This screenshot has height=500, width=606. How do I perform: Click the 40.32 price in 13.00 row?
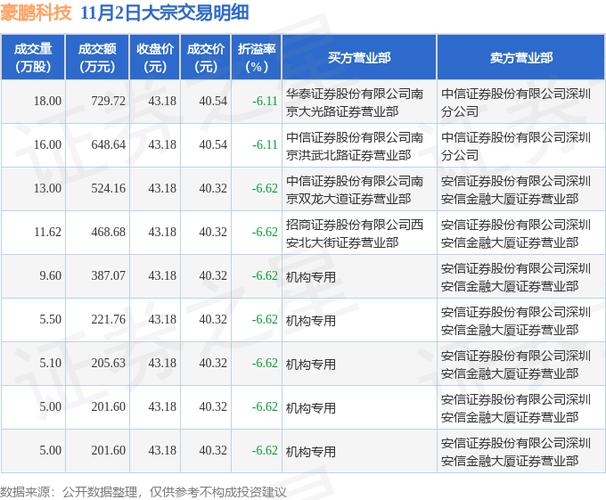click(x=213, y=189)
